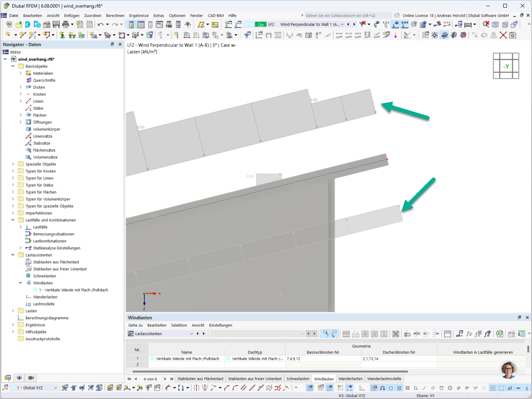Screen dimensions: 532x399
Task: Click the results filter funnel with red X
Action: (363, 24)
